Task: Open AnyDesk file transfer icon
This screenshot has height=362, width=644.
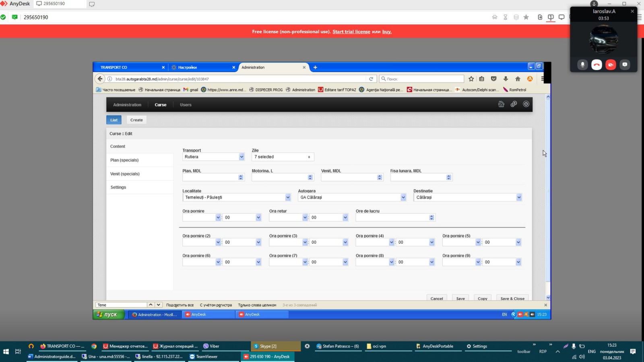Action: coord(540,17)
